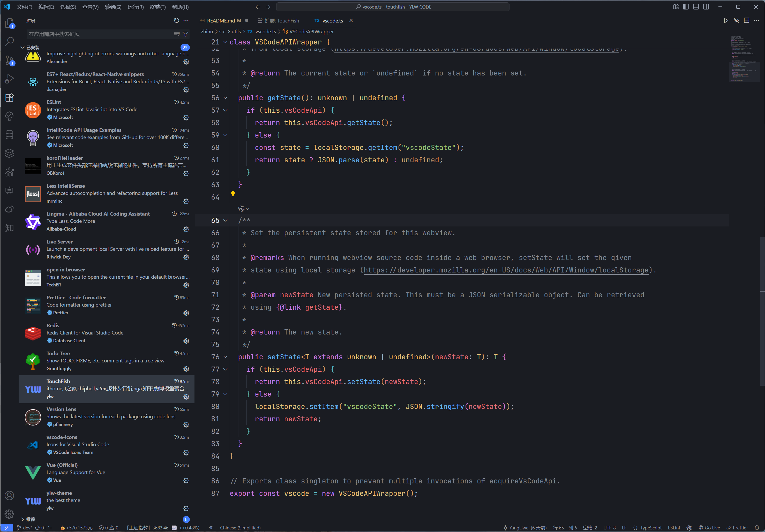This screenshot has width=765, height=532.
Task: Click dev* git branch in status bar
Action: [x=25, y=528]
